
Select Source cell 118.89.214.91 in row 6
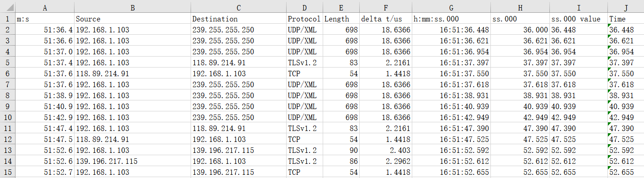click(x=133, y=73)
